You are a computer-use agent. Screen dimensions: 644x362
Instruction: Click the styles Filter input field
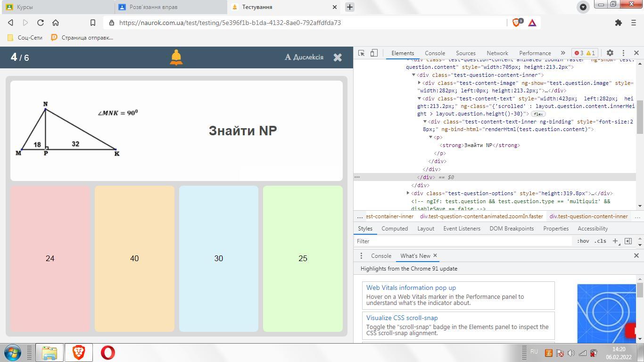pyautogui.click(x=462, y=241)
